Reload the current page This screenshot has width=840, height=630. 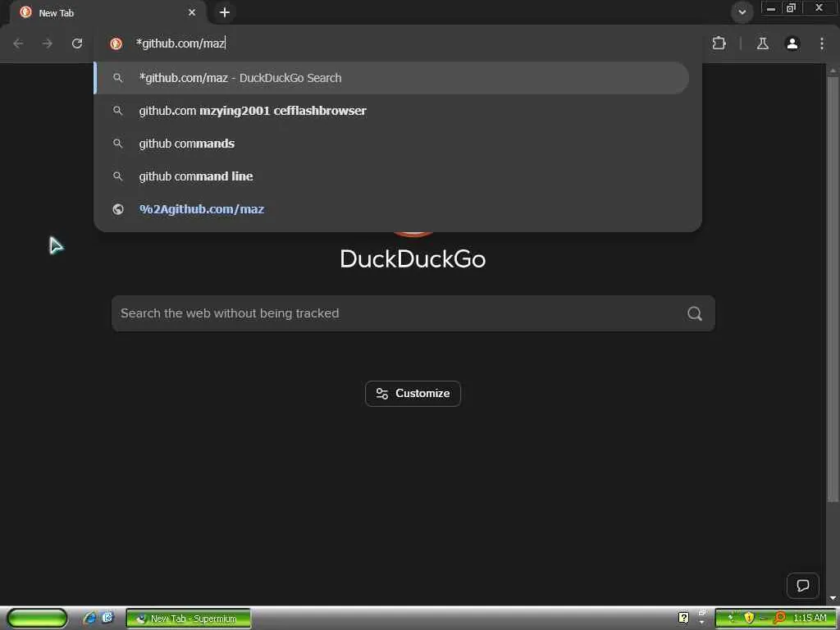pyautogui.click(x=77, y=43)
